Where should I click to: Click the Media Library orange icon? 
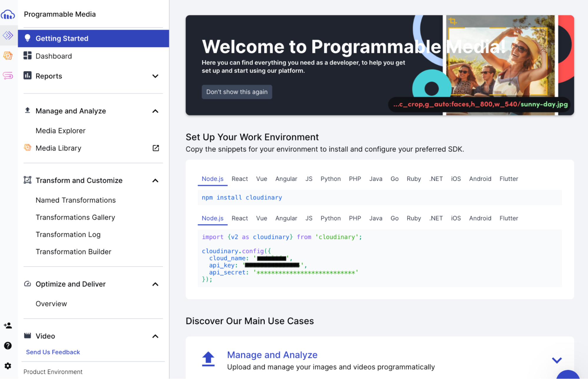pos(27,148)
